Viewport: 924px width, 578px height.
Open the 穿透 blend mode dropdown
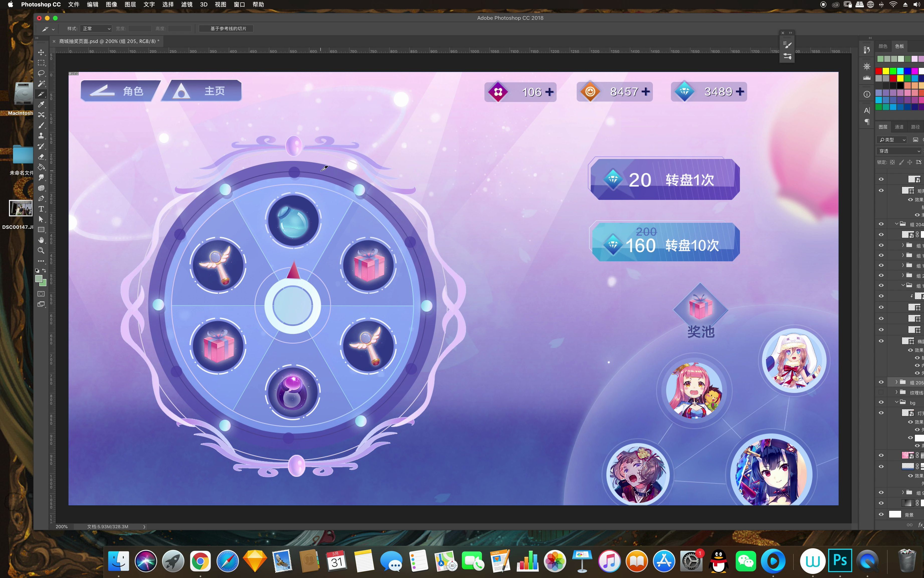click(x=899, y=151)
